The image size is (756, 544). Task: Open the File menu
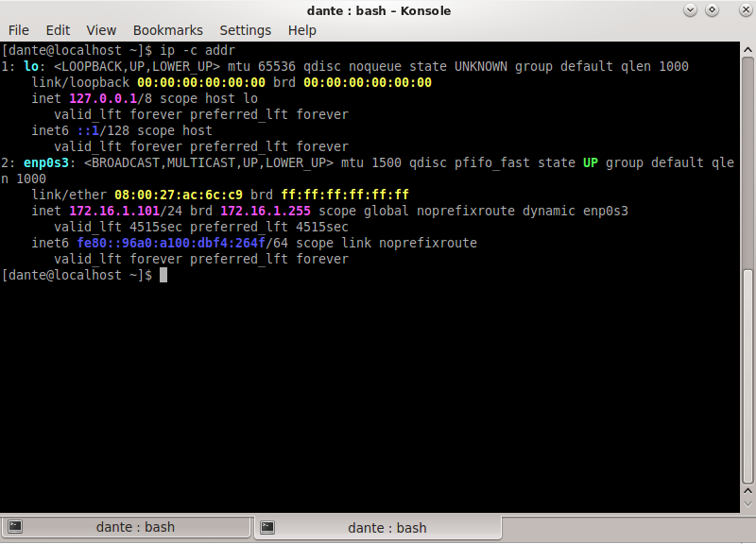19,30
